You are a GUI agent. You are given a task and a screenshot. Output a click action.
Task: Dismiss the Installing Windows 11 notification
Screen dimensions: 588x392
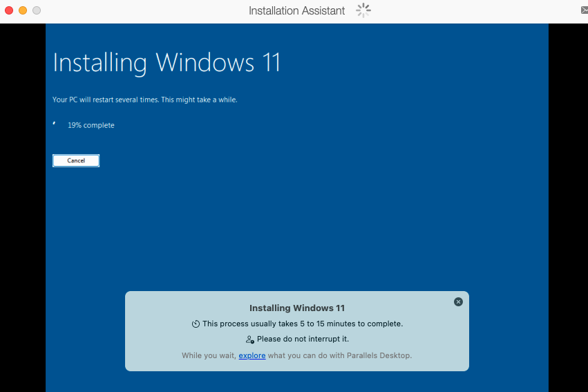(x=458, y=302)
